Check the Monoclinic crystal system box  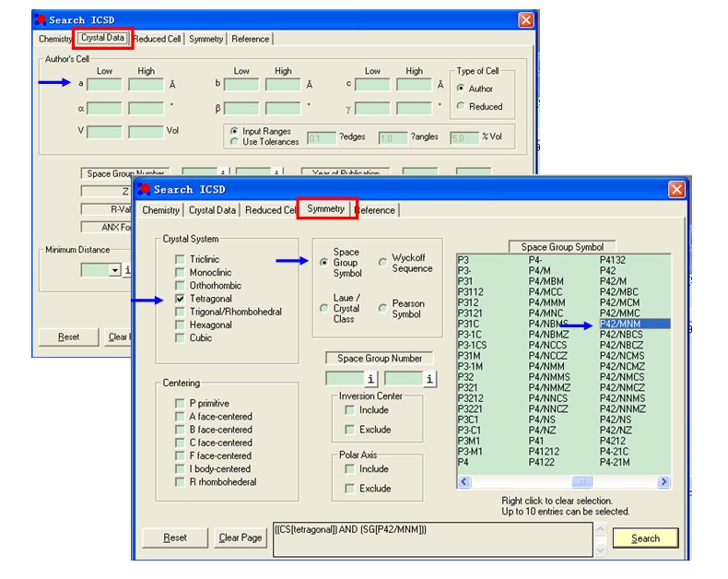[x=180, y=272]
